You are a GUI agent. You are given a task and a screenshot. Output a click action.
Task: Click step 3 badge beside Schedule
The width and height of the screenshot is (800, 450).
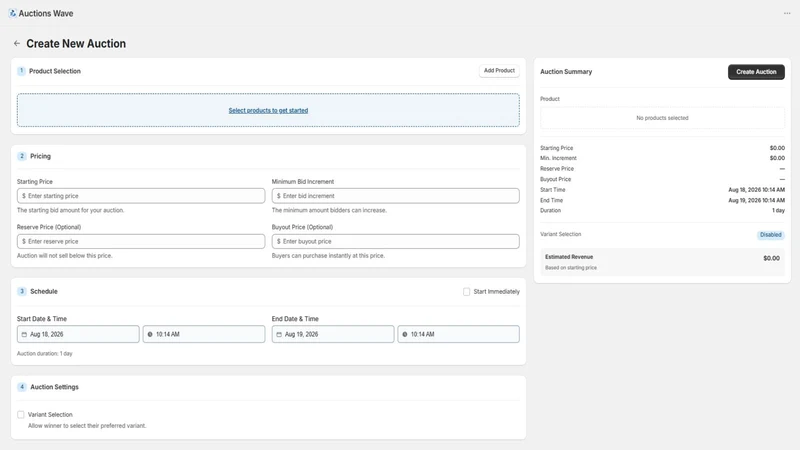[21, 291]
